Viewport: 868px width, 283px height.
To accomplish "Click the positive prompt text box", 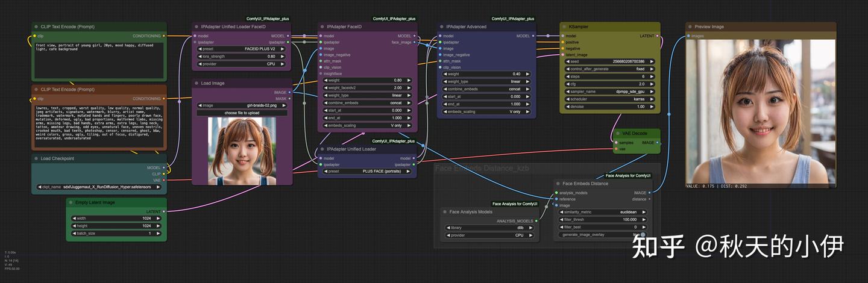I will click(x=99, y=60).
